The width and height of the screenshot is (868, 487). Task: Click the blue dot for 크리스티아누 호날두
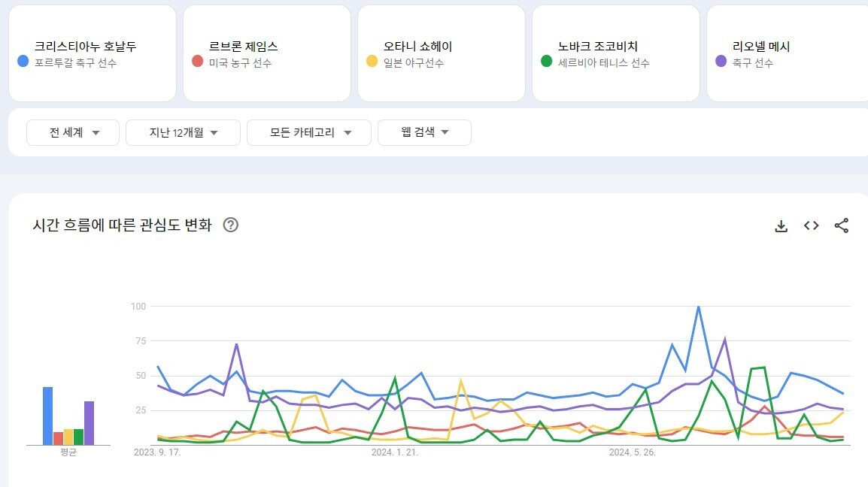pyautogui.click(x=23, y=61)
